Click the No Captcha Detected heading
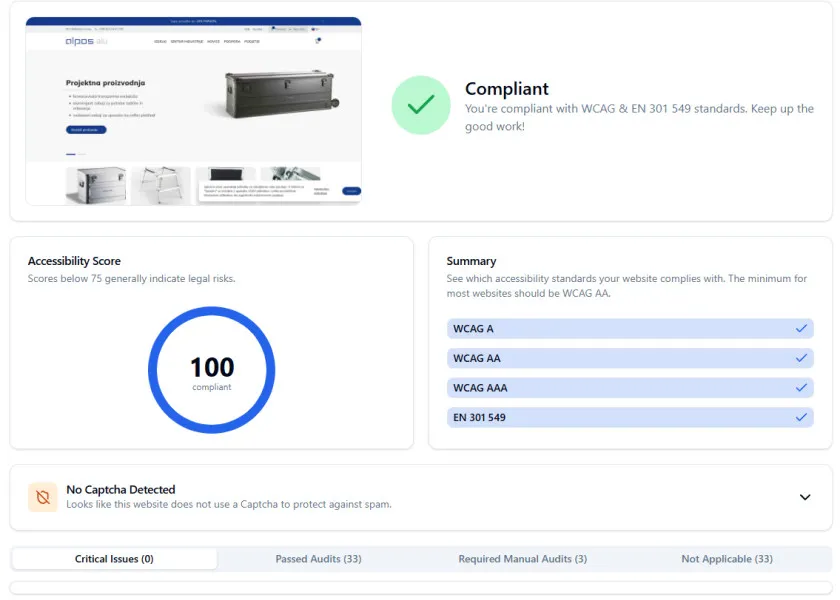This screenshot has width=840, height=600. pyautogui.click(x=121, y=490)
